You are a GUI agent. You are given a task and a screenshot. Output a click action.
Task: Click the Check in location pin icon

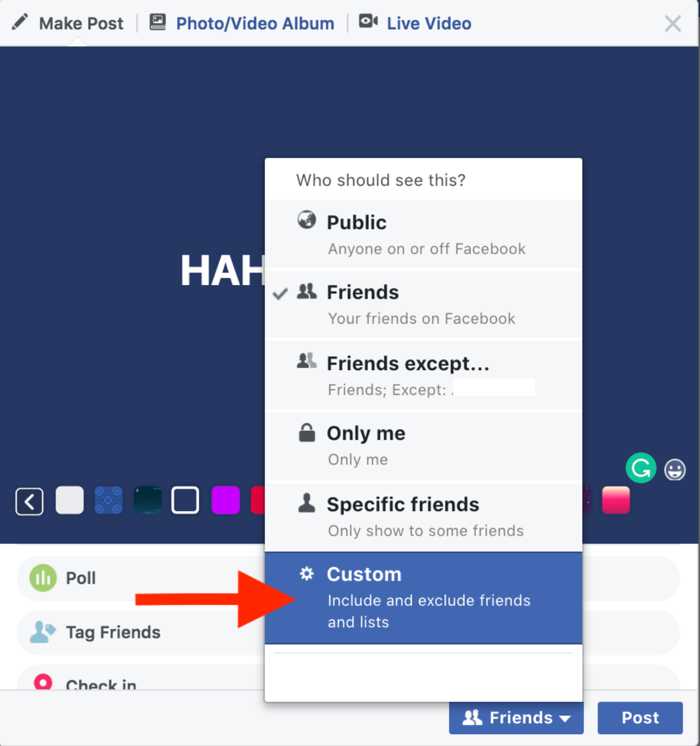[43, 682]
